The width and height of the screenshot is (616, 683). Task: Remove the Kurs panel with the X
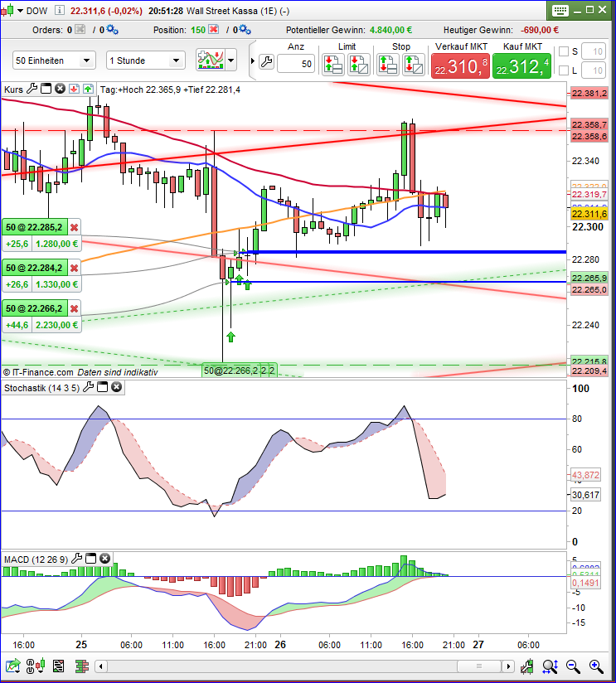61,89
